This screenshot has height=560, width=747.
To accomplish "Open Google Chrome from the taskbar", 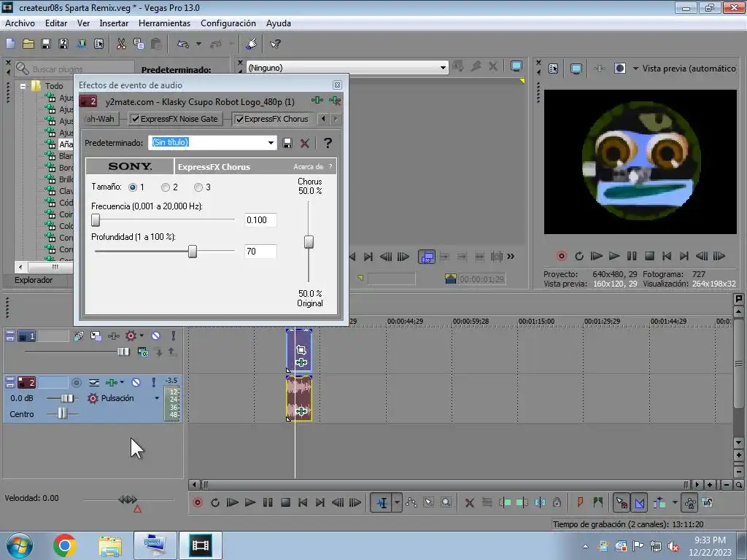I will [x=65, y=545].
